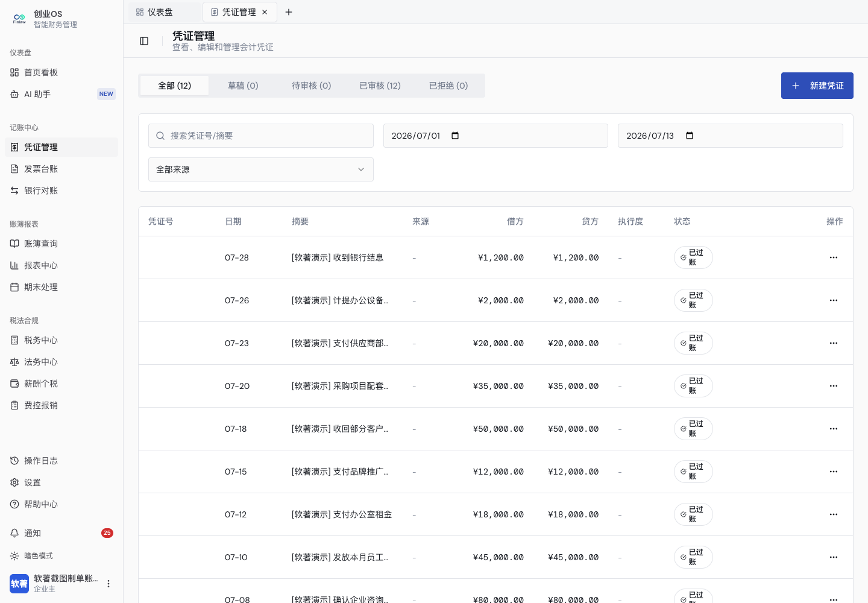This screenshot has width=868, height=603.
Task: Close the 凭证管理 tab
Action: point(265,12)
